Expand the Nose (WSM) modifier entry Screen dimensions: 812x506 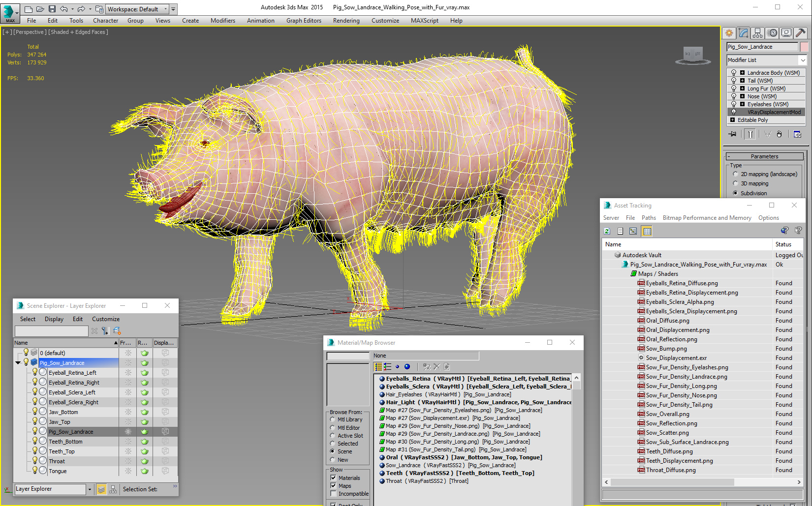742,96
